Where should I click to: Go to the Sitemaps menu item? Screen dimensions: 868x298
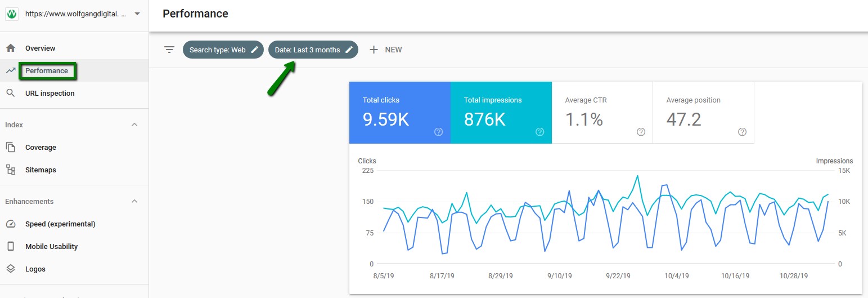41,170
